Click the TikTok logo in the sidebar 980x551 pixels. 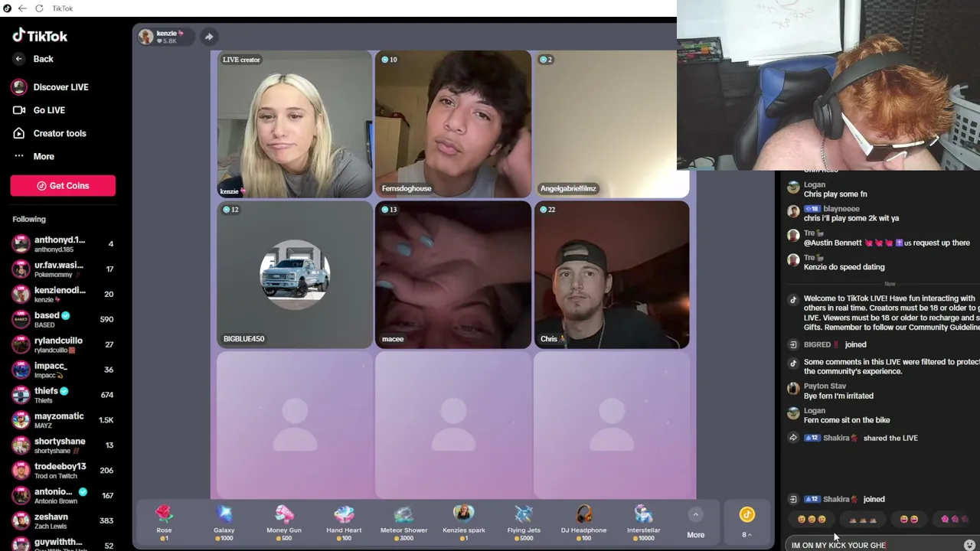(x=40, y=35)
